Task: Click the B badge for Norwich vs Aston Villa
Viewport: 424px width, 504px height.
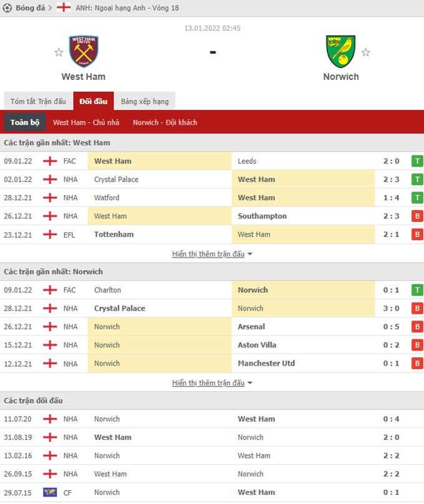Action: (x=417, y=345)
